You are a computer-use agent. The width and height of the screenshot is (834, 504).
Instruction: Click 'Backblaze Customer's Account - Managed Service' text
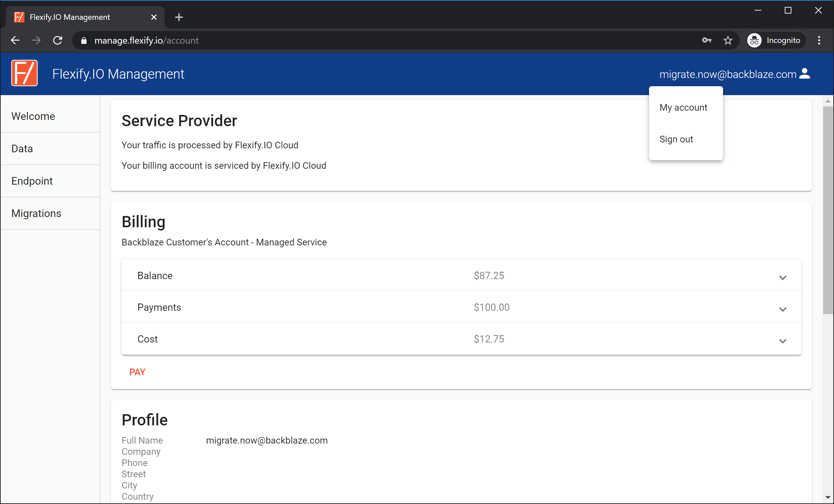(224, 242)
